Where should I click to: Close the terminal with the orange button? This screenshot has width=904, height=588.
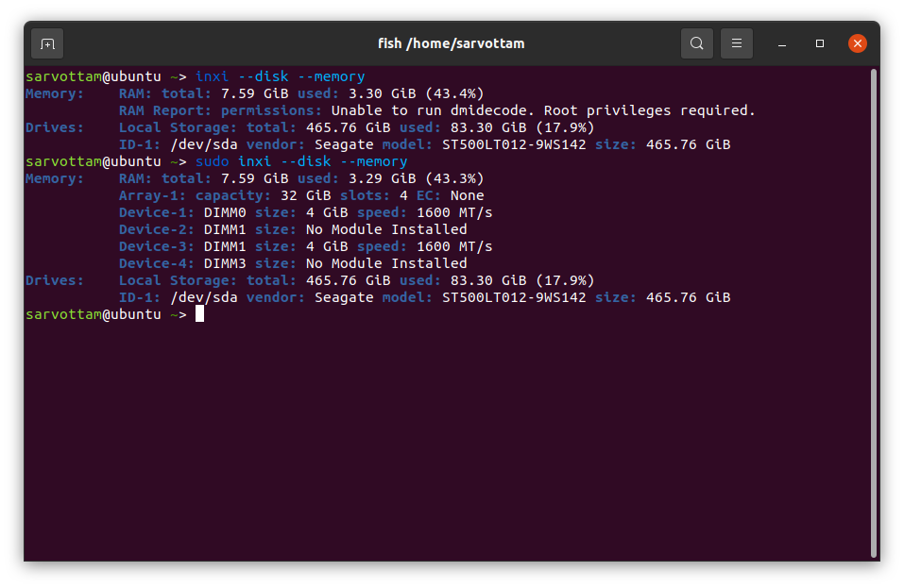[x=857, y=43]
